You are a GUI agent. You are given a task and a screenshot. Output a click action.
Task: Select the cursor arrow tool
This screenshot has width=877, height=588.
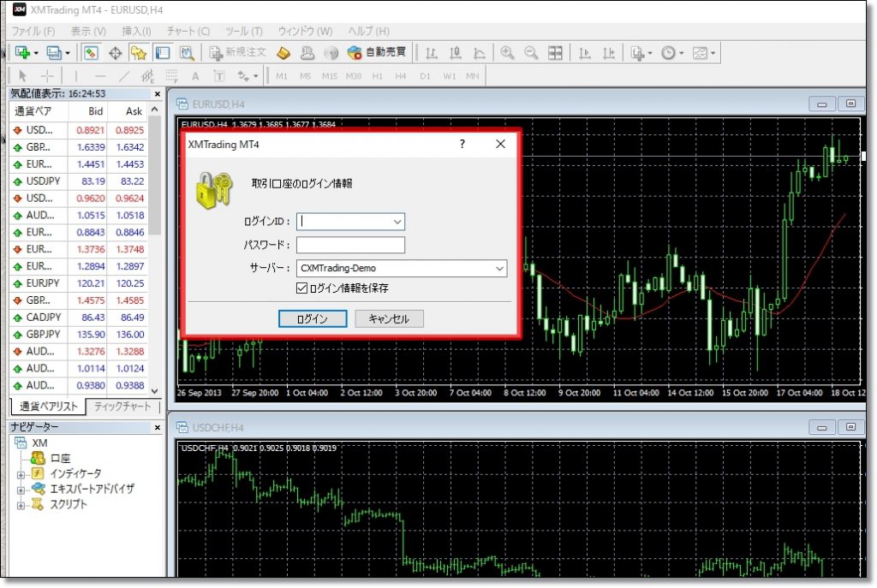[x=22, y=76]
